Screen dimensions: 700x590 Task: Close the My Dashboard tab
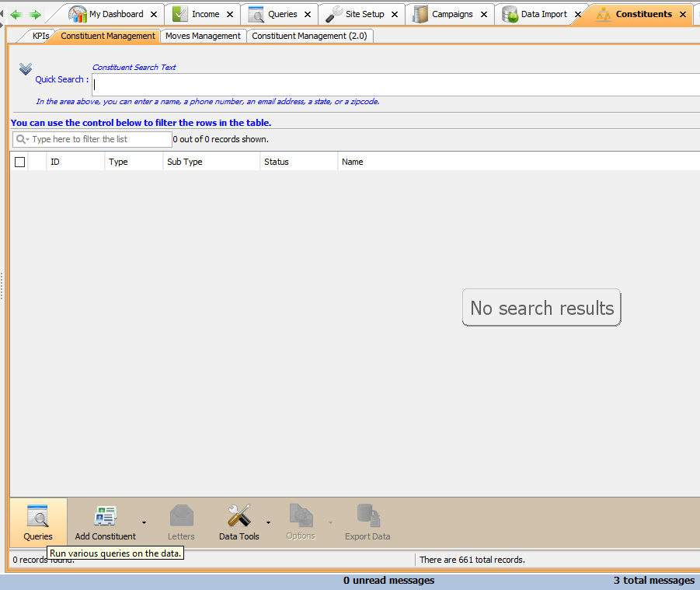[x=154, y=14]
